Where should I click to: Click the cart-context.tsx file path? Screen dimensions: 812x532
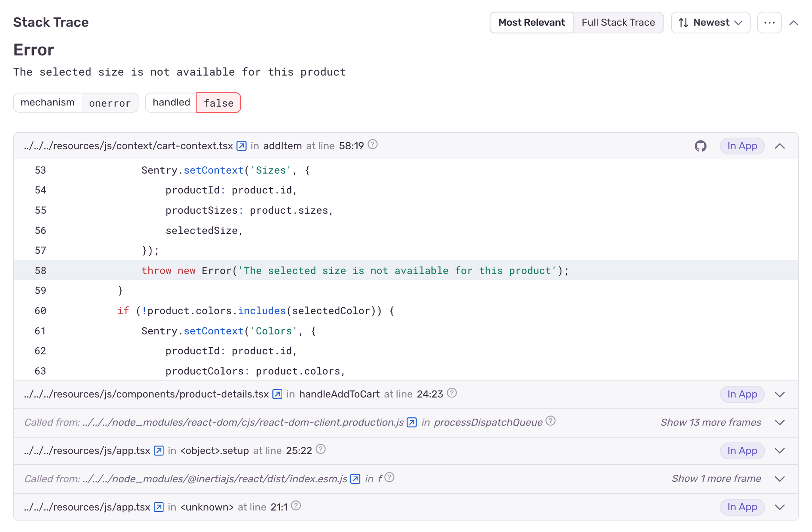pos(128,146)
